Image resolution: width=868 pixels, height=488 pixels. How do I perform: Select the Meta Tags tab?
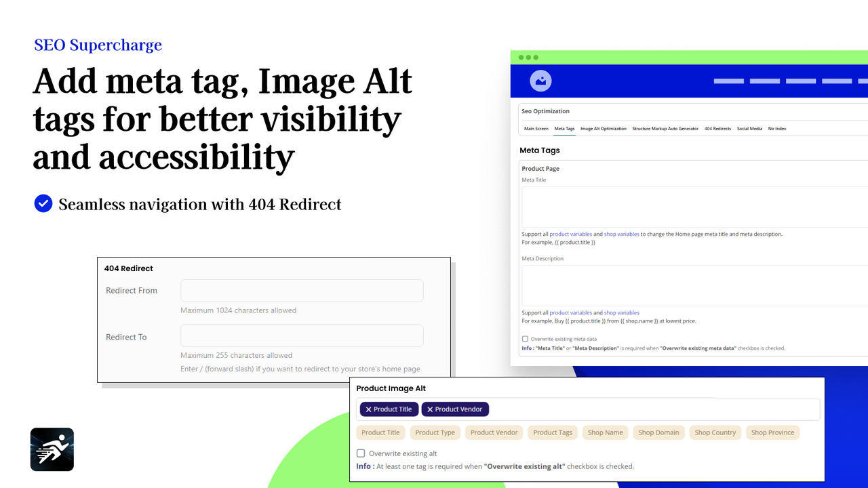564,129
